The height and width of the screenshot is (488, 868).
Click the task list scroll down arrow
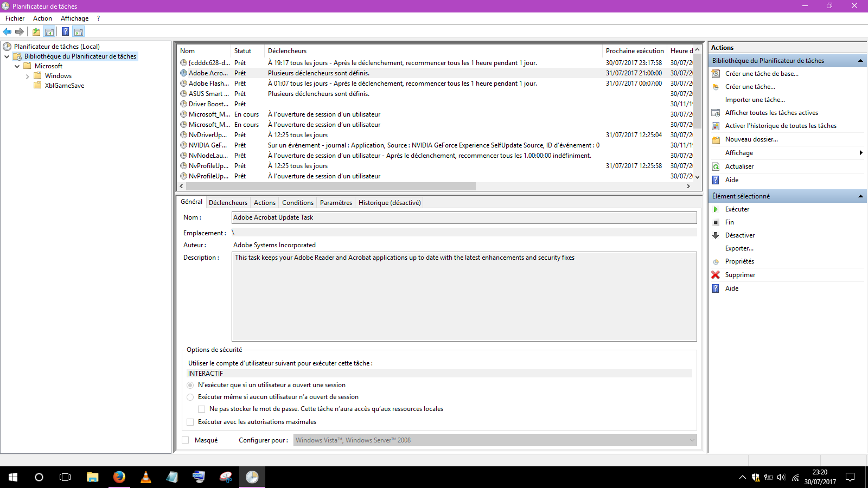[698, 177]
